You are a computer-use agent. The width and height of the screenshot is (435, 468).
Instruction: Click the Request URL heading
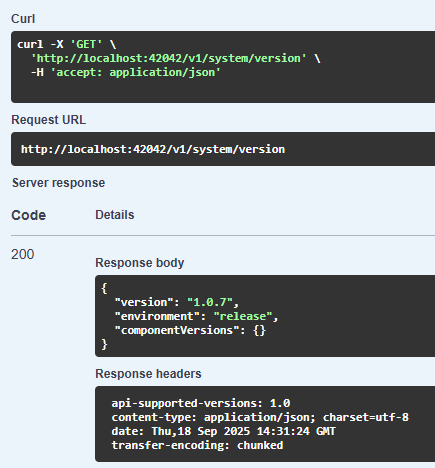pos(49,120)
